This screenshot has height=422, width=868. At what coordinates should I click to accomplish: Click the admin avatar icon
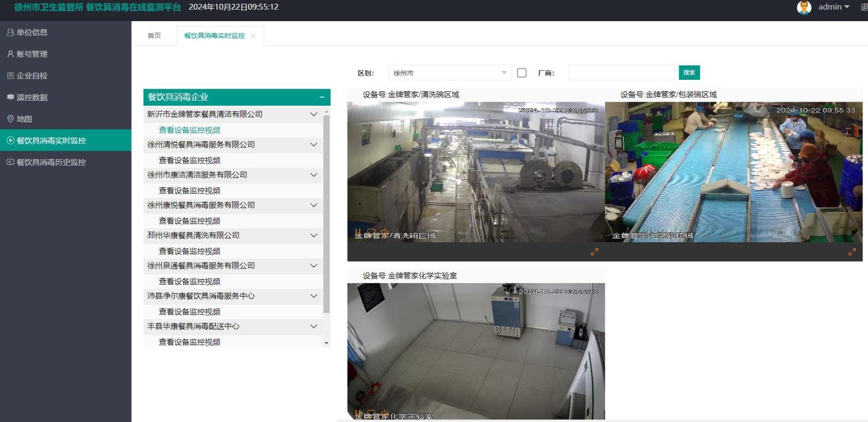tap(804, 7)
